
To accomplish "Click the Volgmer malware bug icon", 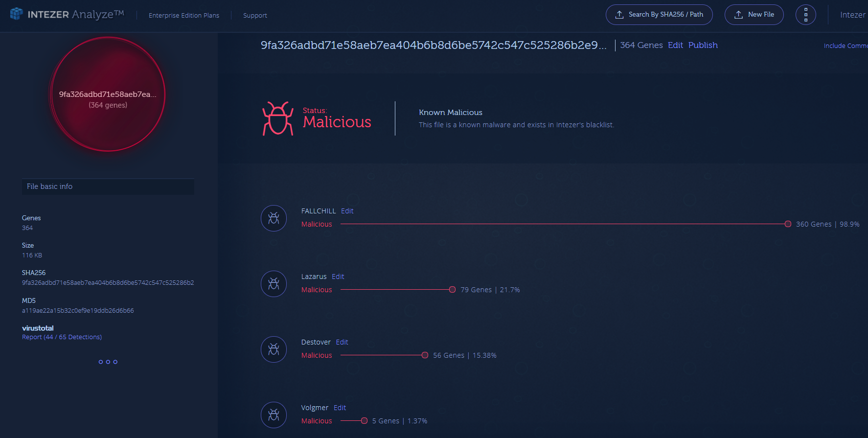I will click(x=274, y=415).
